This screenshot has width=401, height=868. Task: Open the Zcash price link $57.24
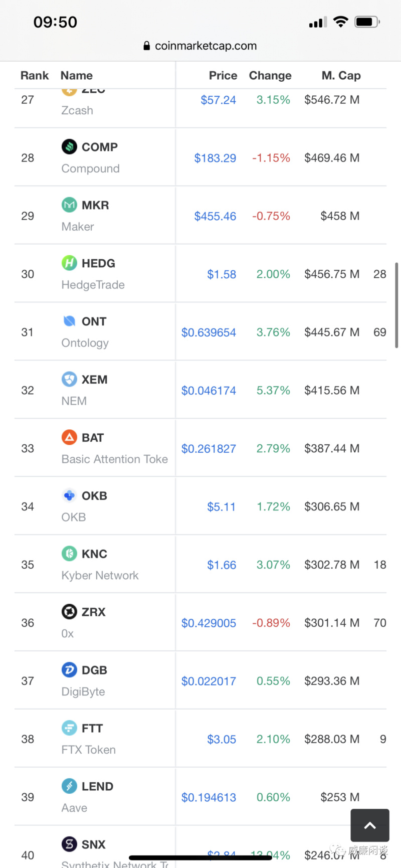point(218,100)
